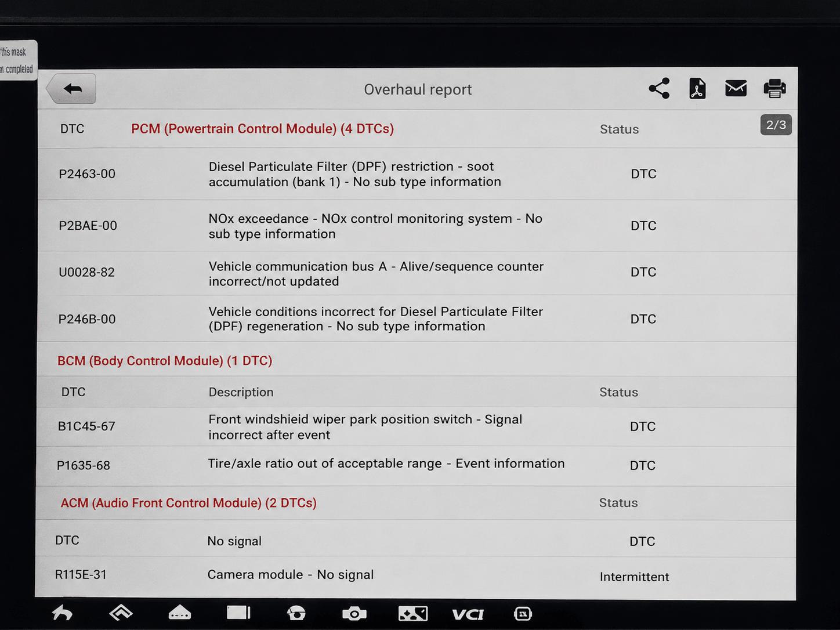Print the overhaul report
This screenshot has width=840, height=630.
coord(774,88)
